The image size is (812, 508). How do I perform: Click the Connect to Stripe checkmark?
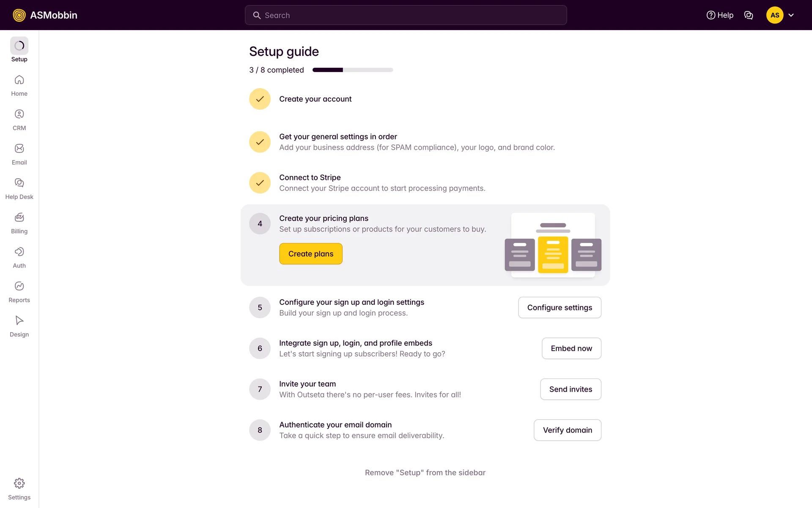click(260, 183)
